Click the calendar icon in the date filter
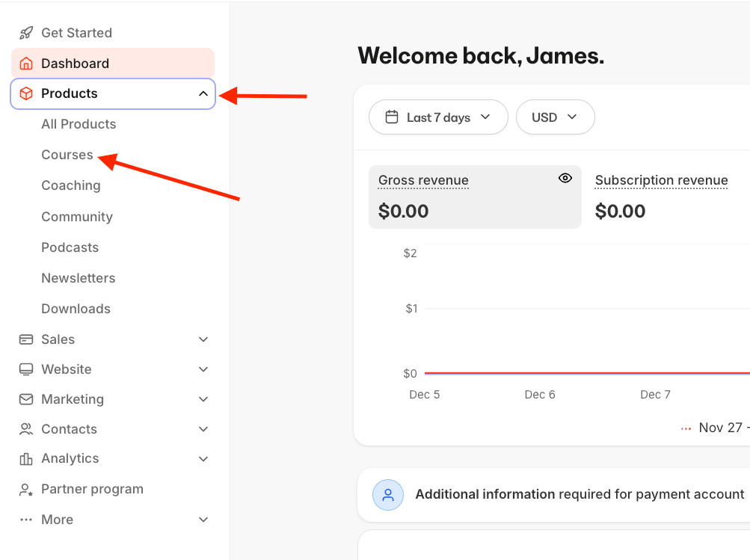Viewport: 750px width, 560px height. (392, 117)
